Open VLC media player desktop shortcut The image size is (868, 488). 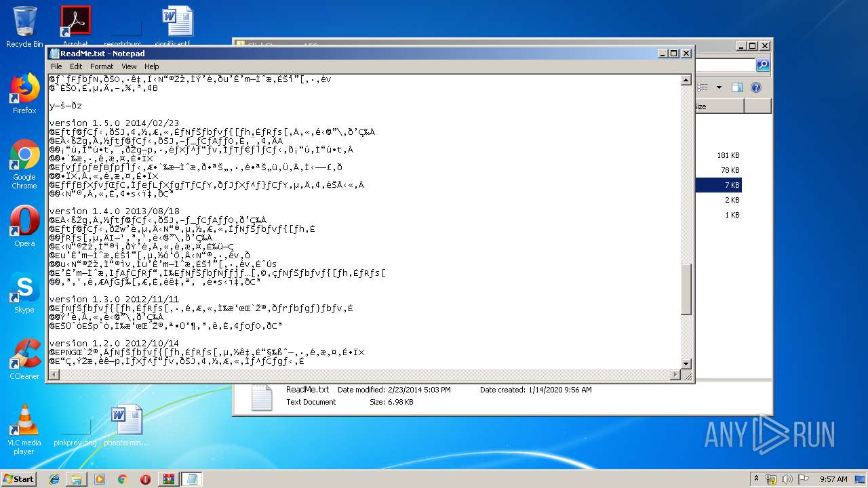(24, 430)
